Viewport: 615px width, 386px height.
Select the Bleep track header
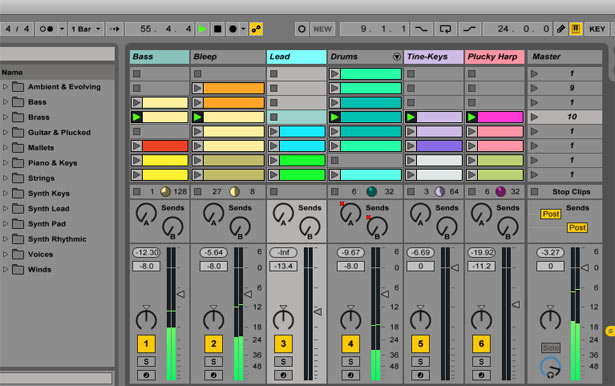[228, 57]
